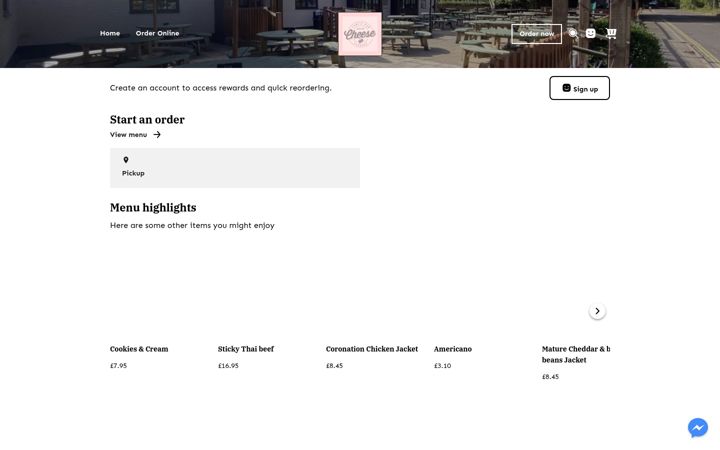The image size is (720, 450).
Task: Click the £16.95 price
Action: pos(228,366)
